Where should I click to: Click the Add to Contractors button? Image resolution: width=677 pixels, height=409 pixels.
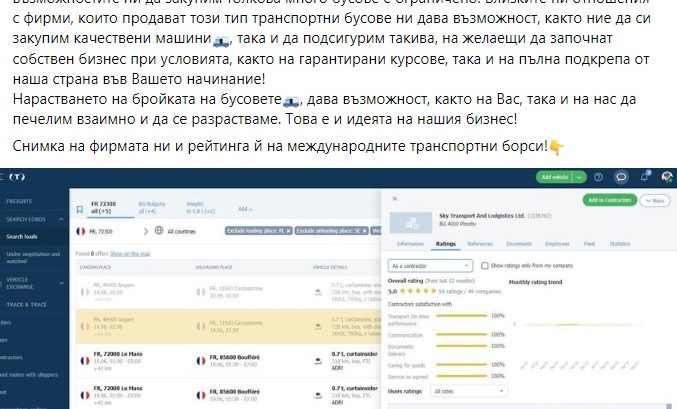(x=609, y=200)
